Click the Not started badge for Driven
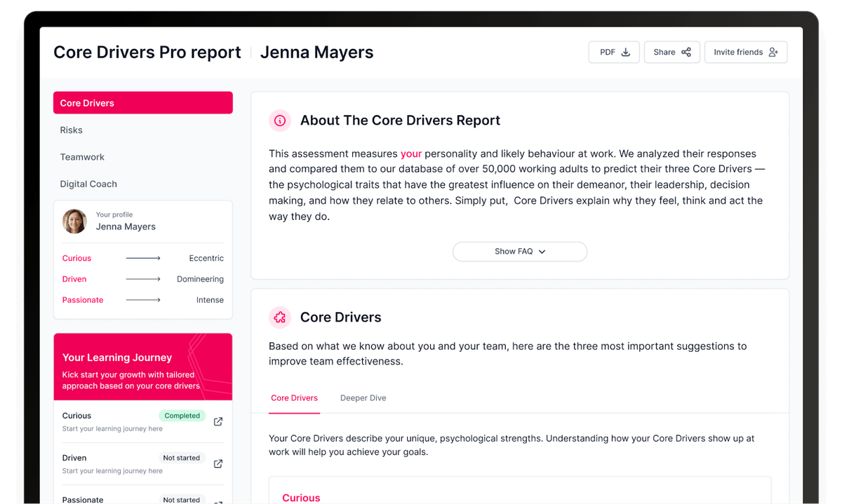Viewport: 842px width, 504px height. [x=182, y=458]
